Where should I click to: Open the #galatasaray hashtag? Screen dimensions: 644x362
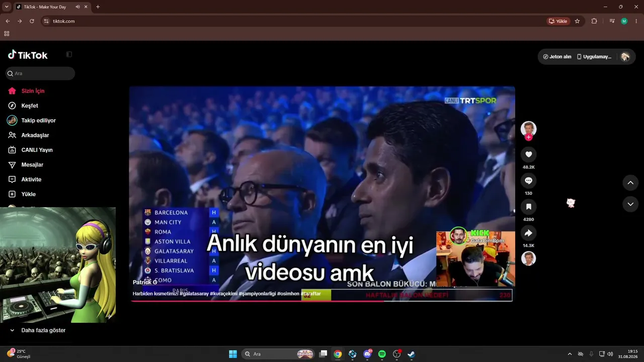pos(194,294)
